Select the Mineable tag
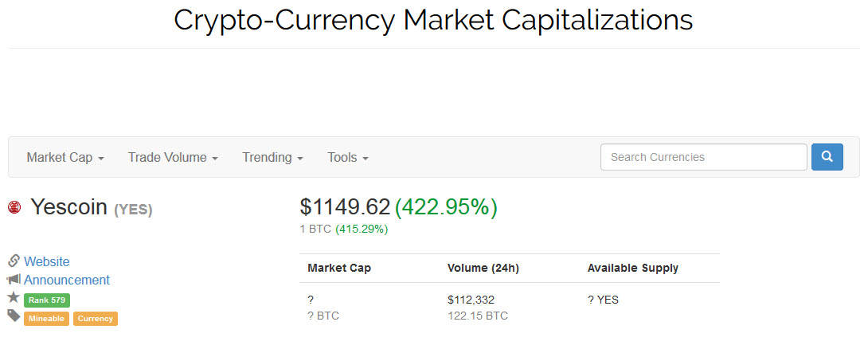 tap(46, 319)
